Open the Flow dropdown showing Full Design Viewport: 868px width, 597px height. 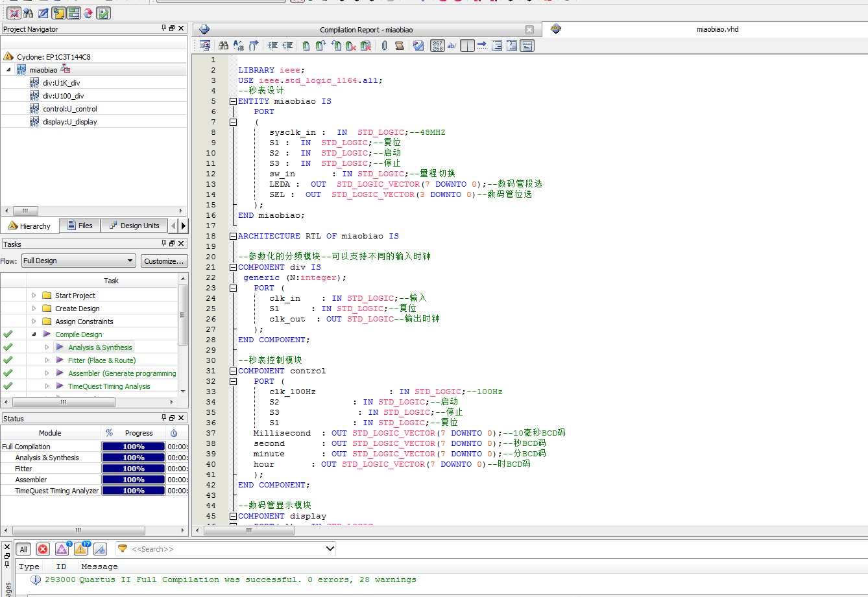pyautogui.click(x=78, y=261)
